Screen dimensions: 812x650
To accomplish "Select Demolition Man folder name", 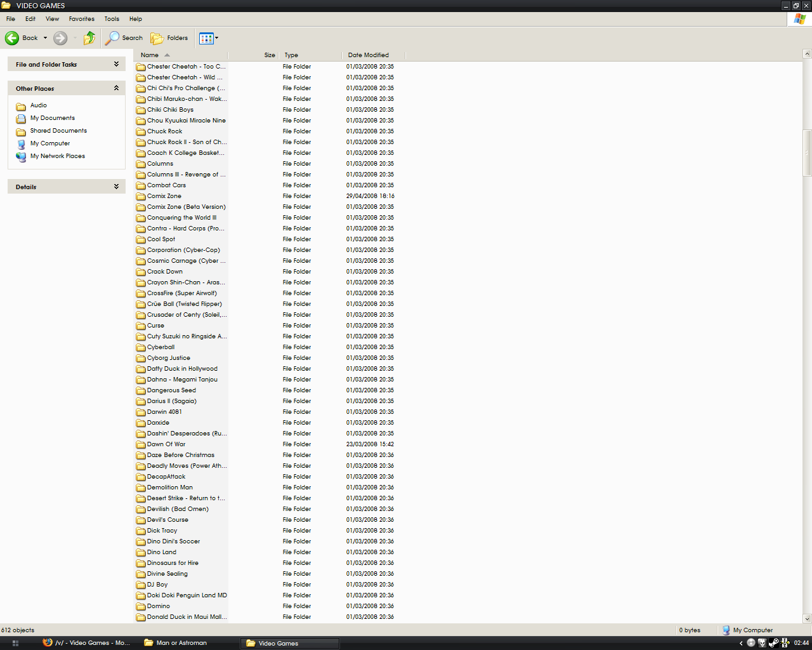I will point(169,487).
